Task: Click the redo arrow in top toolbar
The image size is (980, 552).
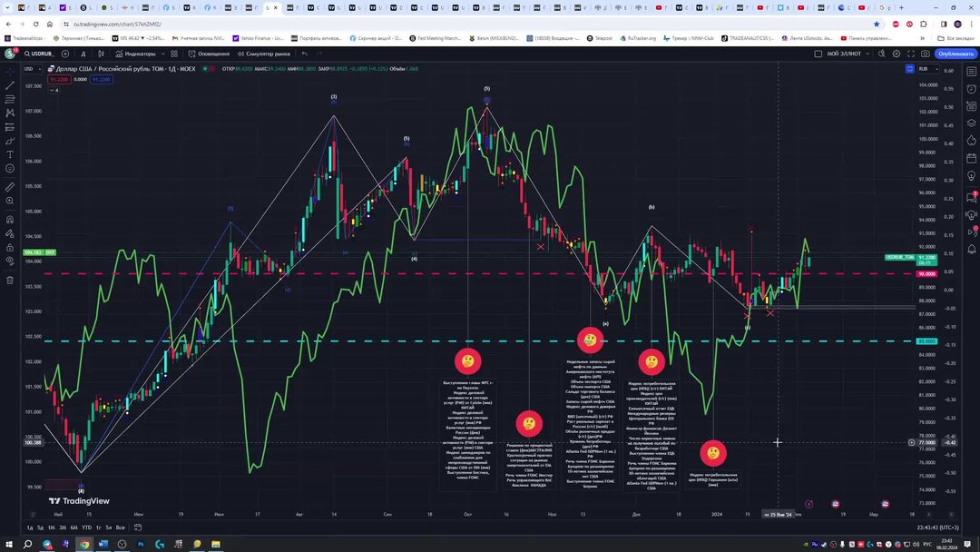Action: 318,54
